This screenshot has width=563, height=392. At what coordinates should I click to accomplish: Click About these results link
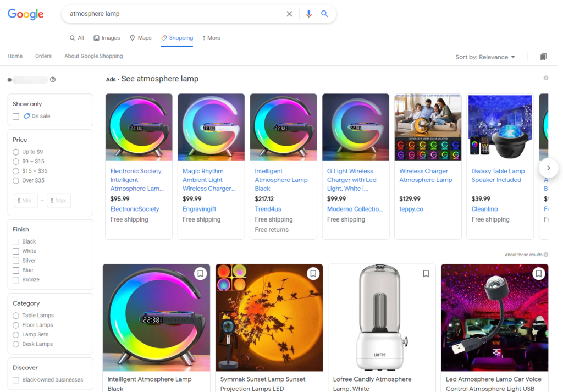523,255
